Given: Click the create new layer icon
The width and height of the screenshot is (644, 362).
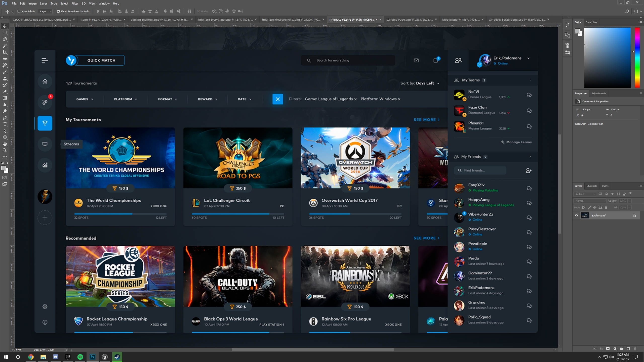Looking at the screenshot, I should pos(628,349).
